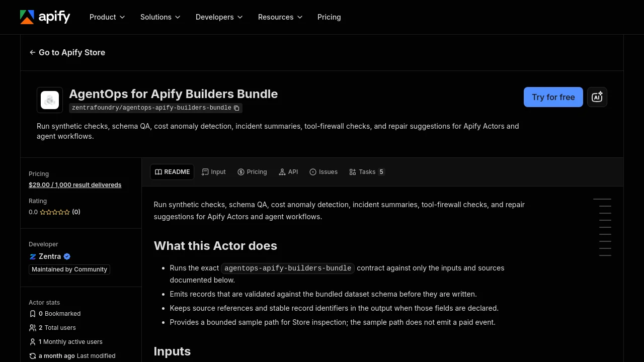Image resolution: width=644 pixels, height=362 pixels.
Task: Switch to the API tab
Action: [x=288, y=172]
